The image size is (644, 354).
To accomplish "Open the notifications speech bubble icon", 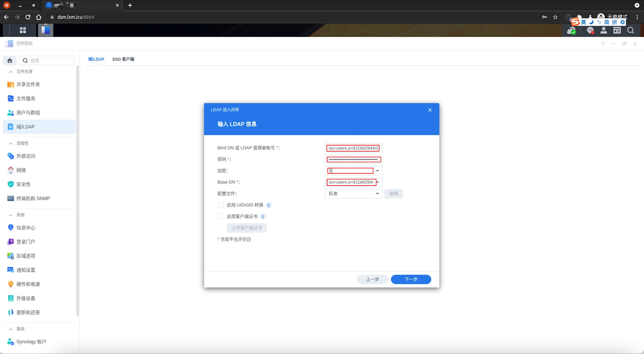I will [590, 31].
